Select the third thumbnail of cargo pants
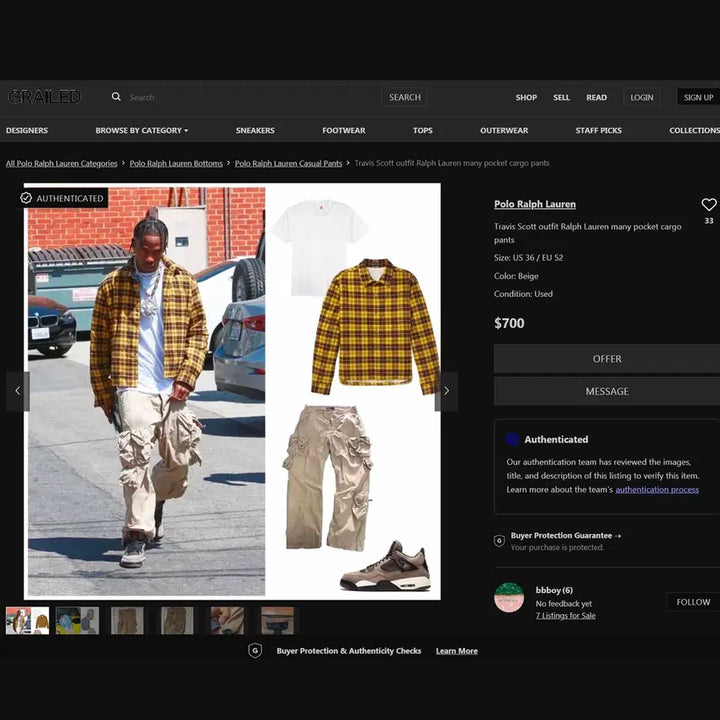 click(127, 621)
